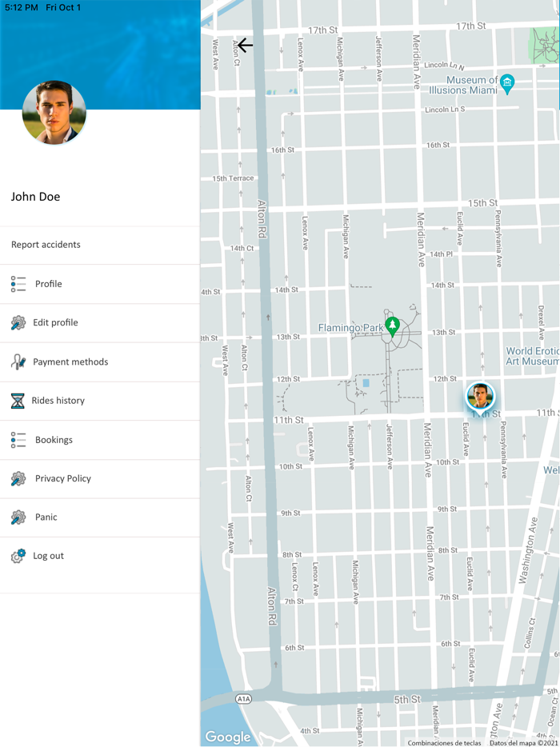Select the John Doe name
Image resolution: width=560 pixels, height=747 pixels.
pos(36,197)
